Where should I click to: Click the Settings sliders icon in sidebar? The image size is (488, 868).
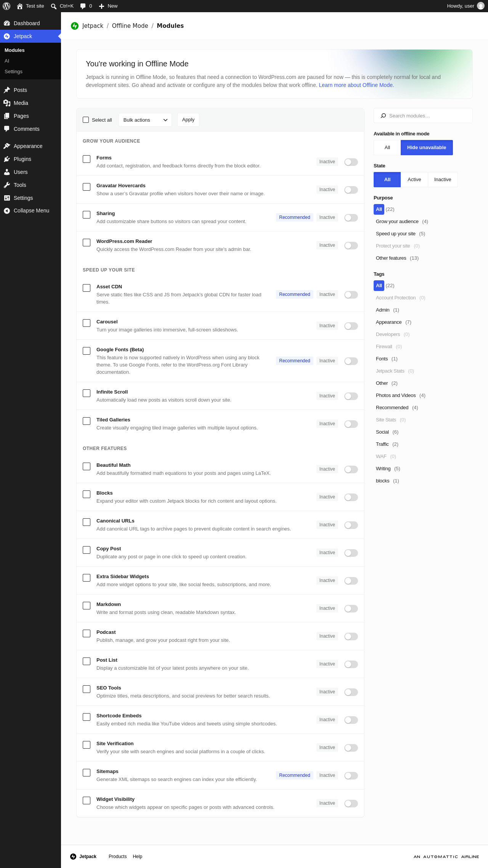tap(7, 198)
